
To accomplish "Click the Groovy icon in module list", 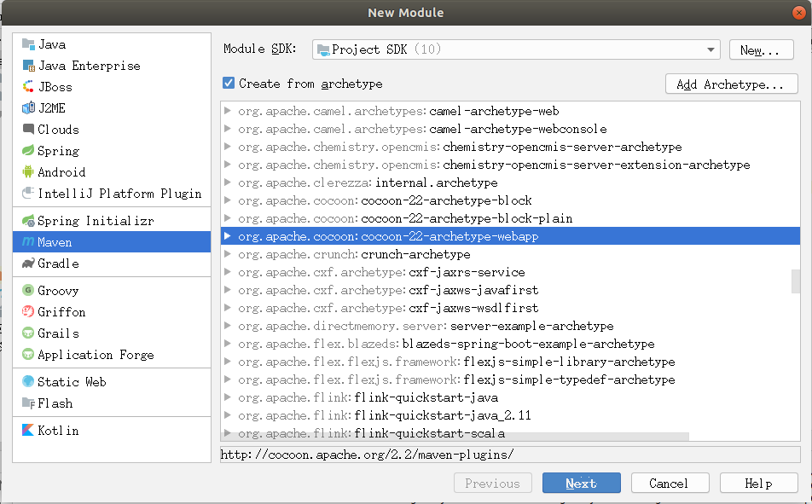I will (x=29, y=291).
